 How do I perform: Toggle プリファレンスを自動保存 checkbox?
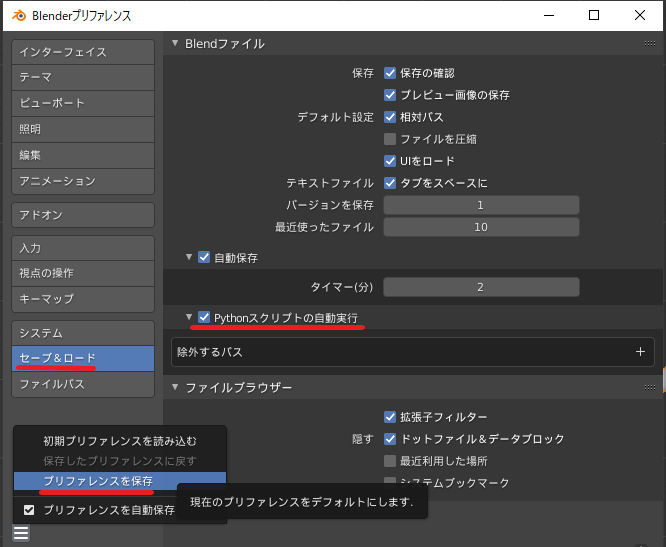click(29, 510)
